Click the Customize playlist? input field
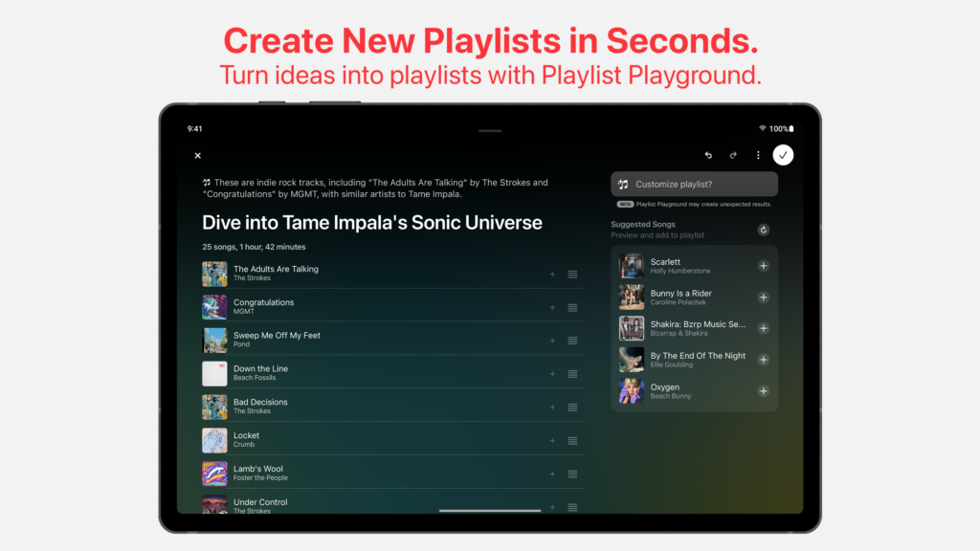 click(x=694, y=185)
